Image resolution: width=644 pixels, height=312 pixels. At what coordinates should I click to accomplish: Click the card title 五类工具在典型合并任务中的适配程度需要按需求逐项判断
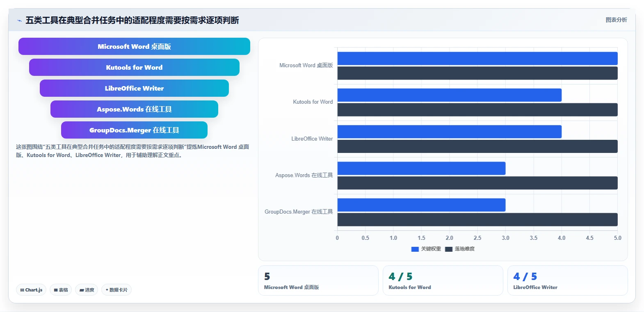tap(132, 20)
